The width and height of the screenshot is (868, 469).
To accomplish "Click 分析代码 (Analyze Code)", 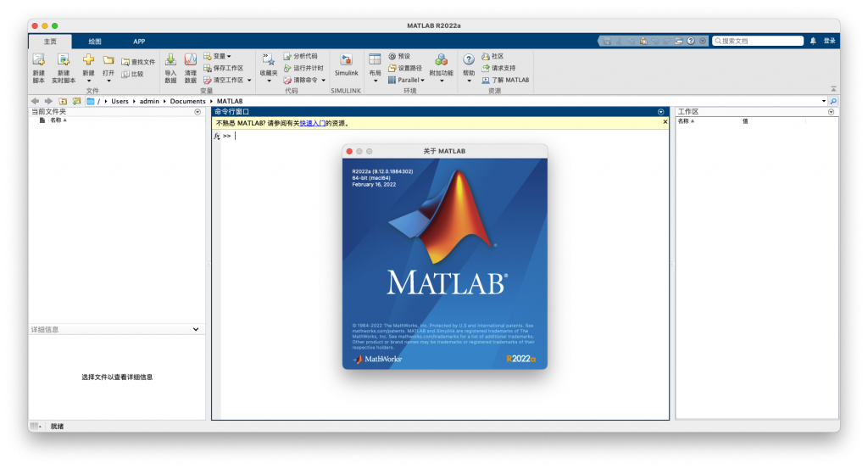I will click(x=301, y=56).
